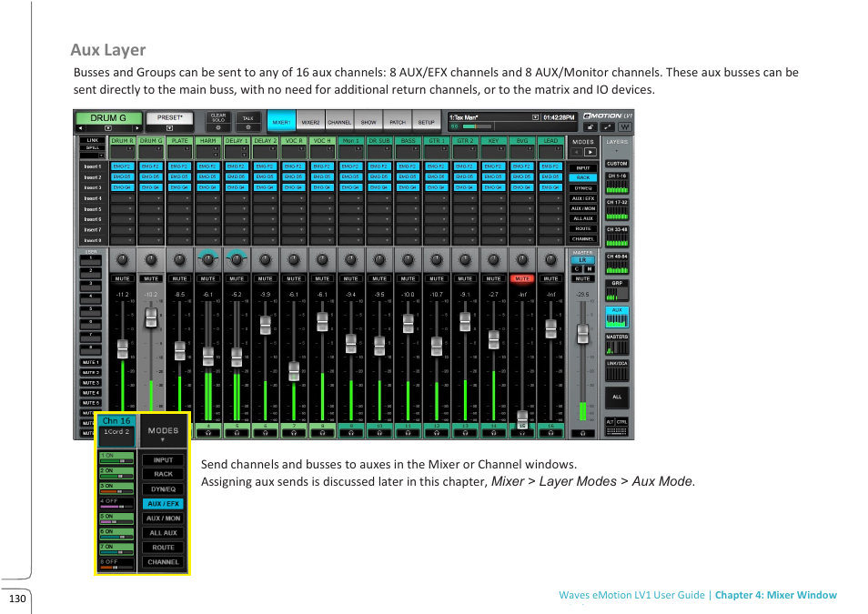Click the CUSTOM layer button
Image resolution: width=868 pixels, height=614 pixels.
pos(617,164)
